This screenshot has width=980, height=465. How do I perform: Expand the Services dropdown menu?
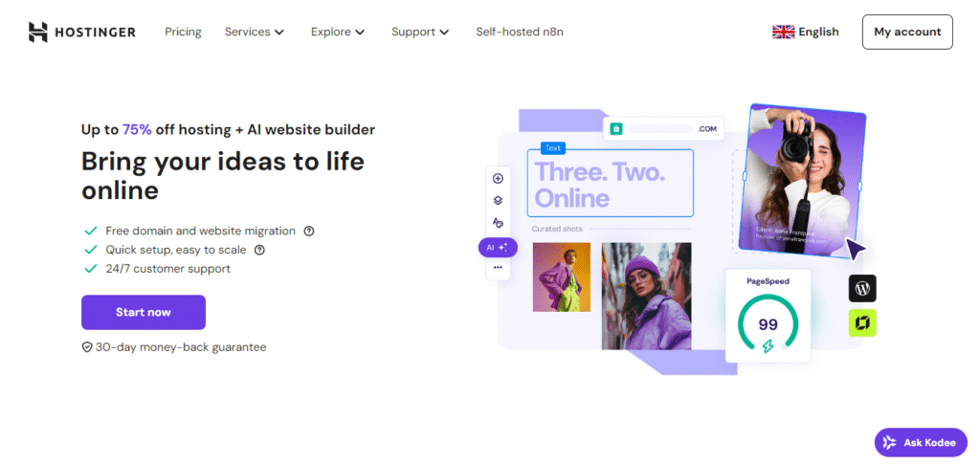(255, 32)
